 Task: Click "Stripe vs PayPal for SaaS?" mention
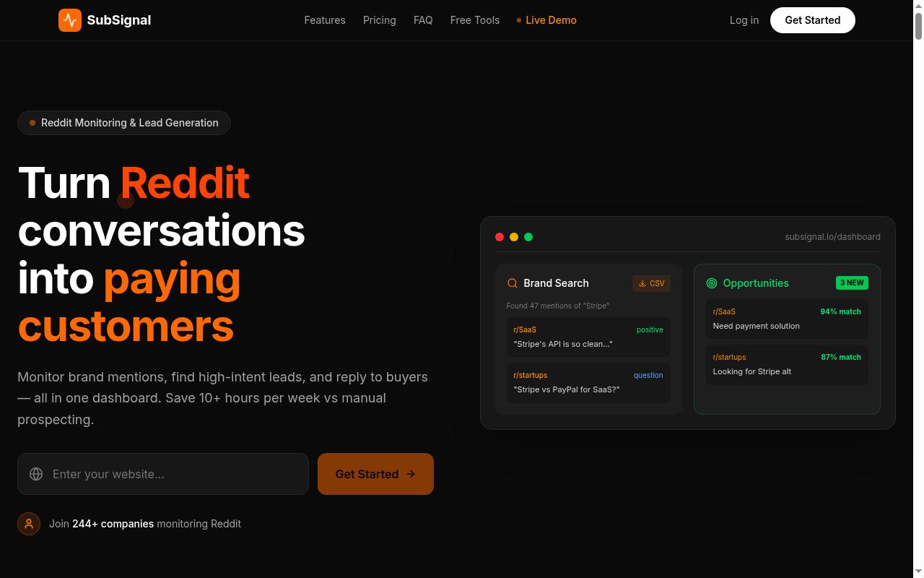coord(567,389)
